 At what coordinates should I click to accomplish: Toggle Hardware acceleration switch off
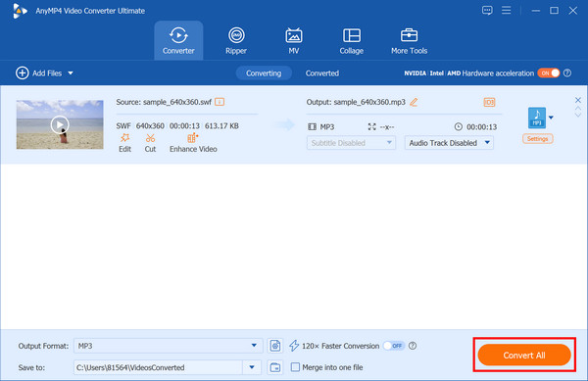tap(549, 73)
